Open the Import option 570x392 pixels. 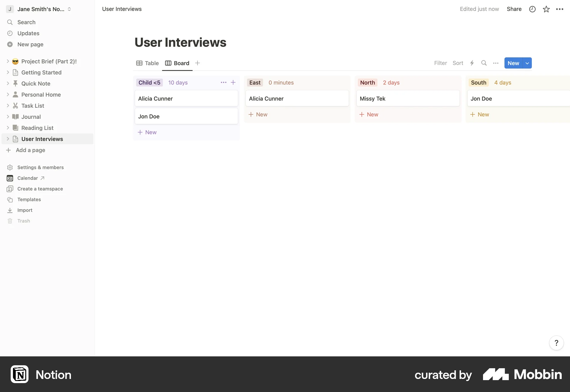click(x=24, y=210)
